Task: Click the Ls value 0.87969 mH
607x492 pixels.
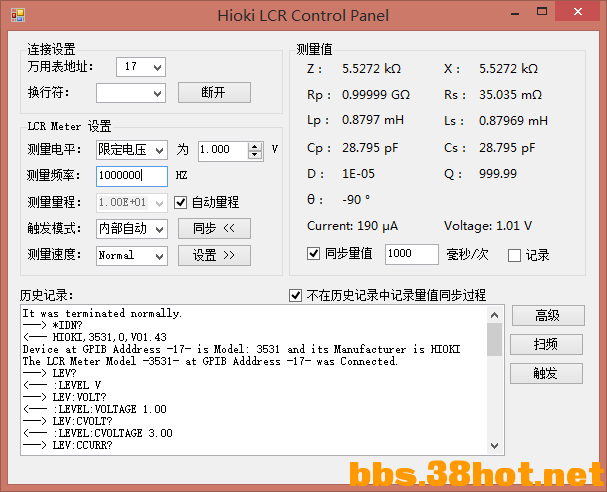Action: point(513,121)
